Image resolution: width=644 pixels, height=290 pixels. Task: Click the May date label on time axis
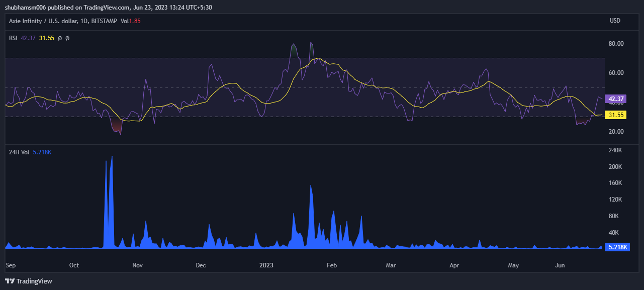tap(513, 265)
